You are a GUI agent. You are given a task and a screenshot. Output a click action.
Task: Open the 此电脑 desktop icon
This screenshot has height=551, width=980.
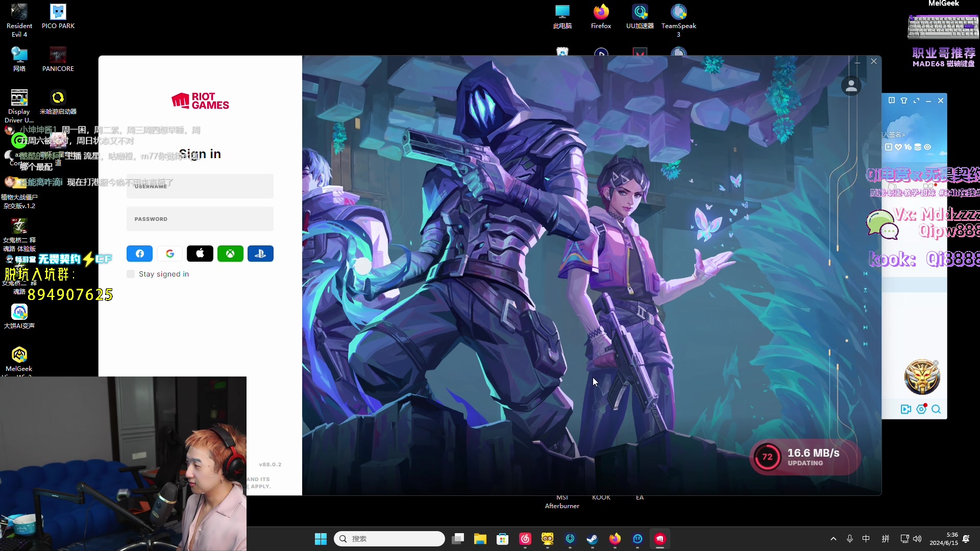(562, 17)
